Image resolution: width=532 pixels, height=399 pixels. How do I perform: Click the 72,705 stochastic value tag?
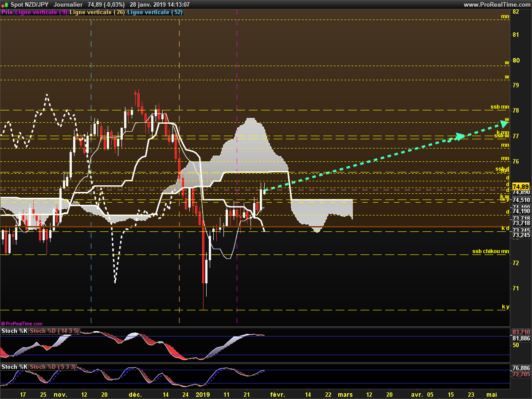coord(521,375)
